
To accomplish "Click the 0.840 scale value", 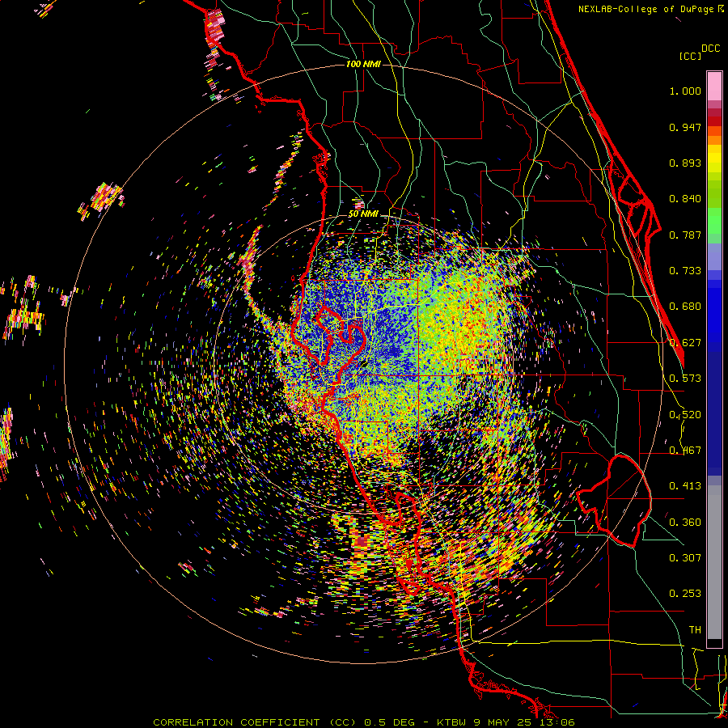I will (x=685, y=199).
